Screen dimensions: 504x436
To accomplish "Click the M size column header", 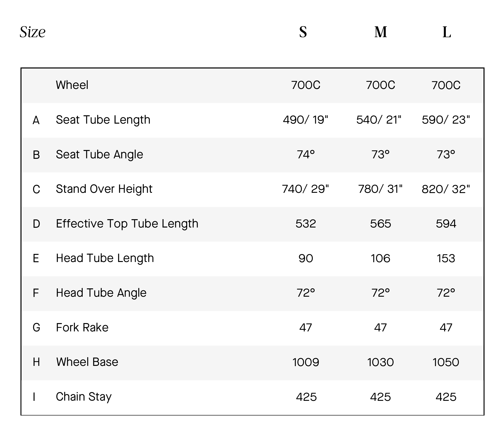I will click(380, 32).
